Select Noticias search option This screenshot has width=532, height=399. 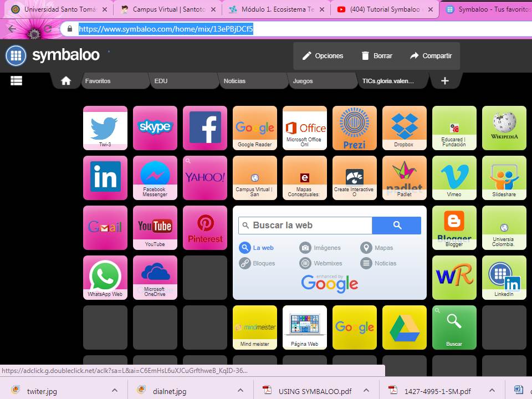[x=378, y=263]
